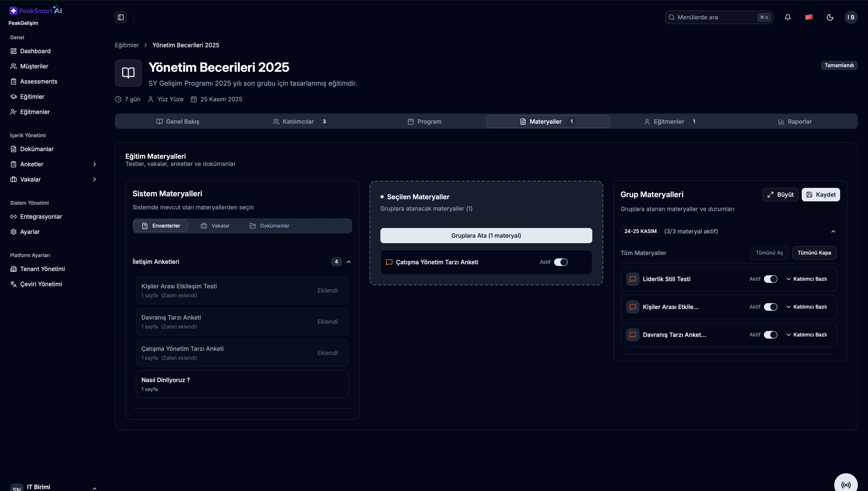The width and height of the screenshot is (868, 491).
Task: Switch to the Katılımcılar tab
Action: coord(298,121)
